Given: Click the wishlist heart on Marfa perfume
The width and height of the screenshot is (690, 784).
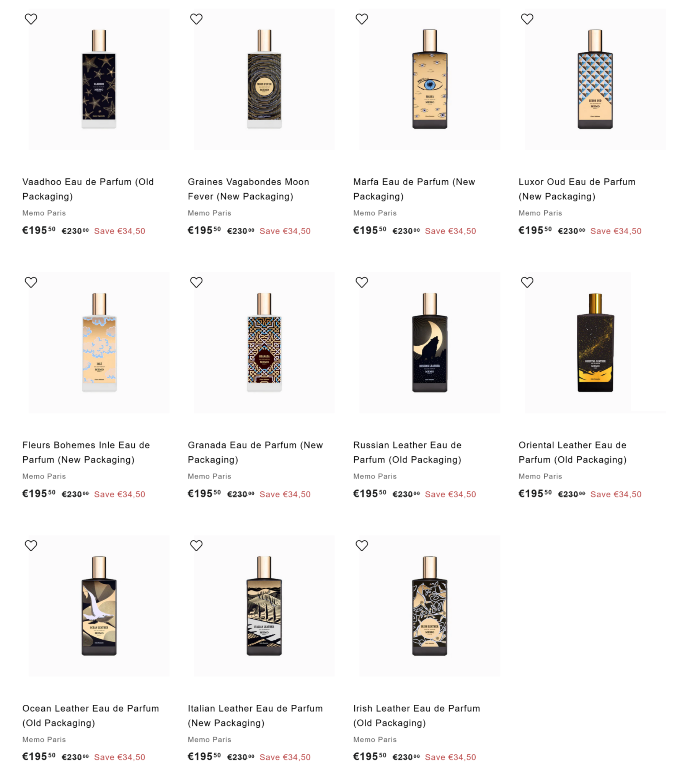Looking at the screenshot, I should tap(362, 19).
